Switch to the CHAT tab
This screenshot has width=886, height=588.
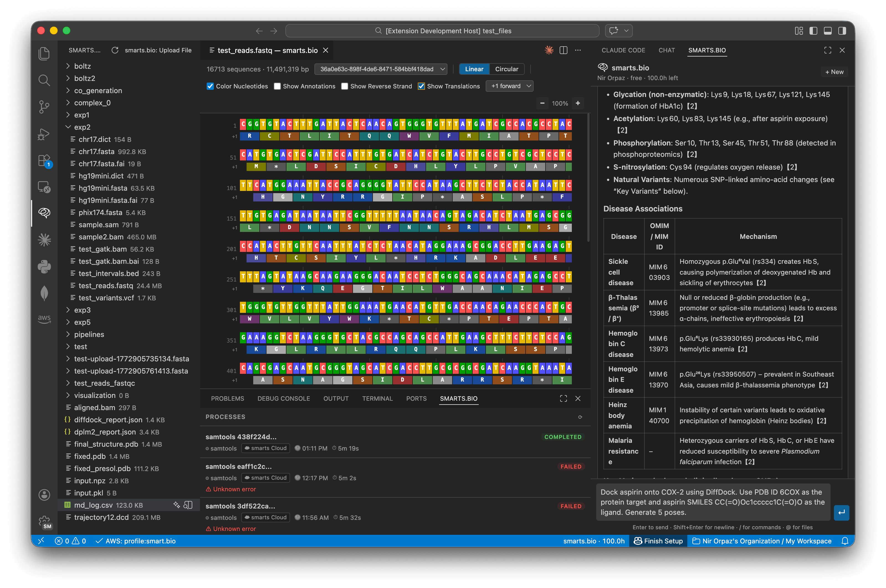point(666,50)
